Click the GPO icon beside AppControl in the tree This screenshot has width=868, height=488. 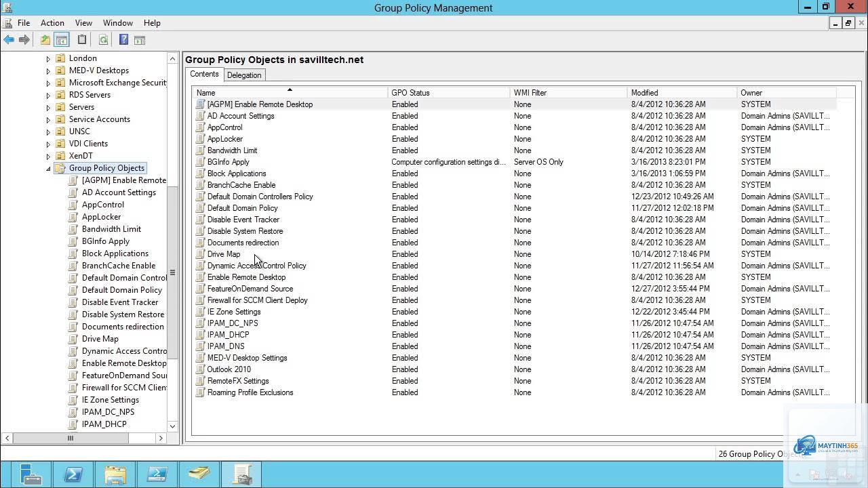pyautogui.click(x=73, y=205)
